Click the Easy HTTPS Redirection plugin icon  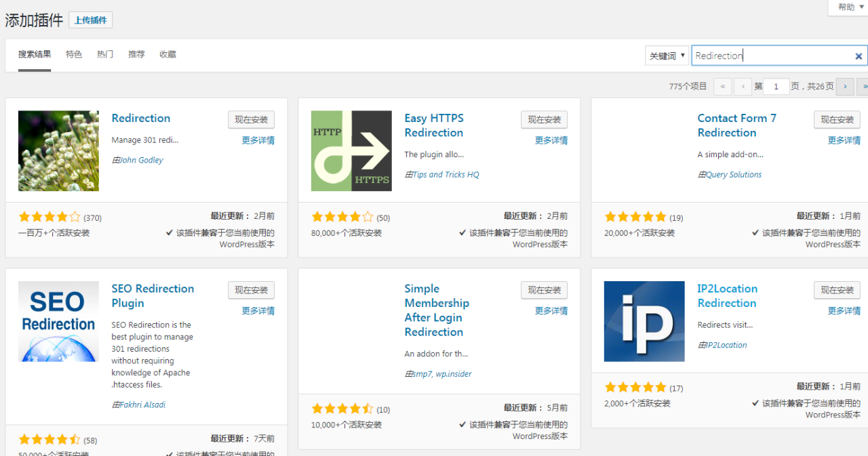click(x=351, y=150)
